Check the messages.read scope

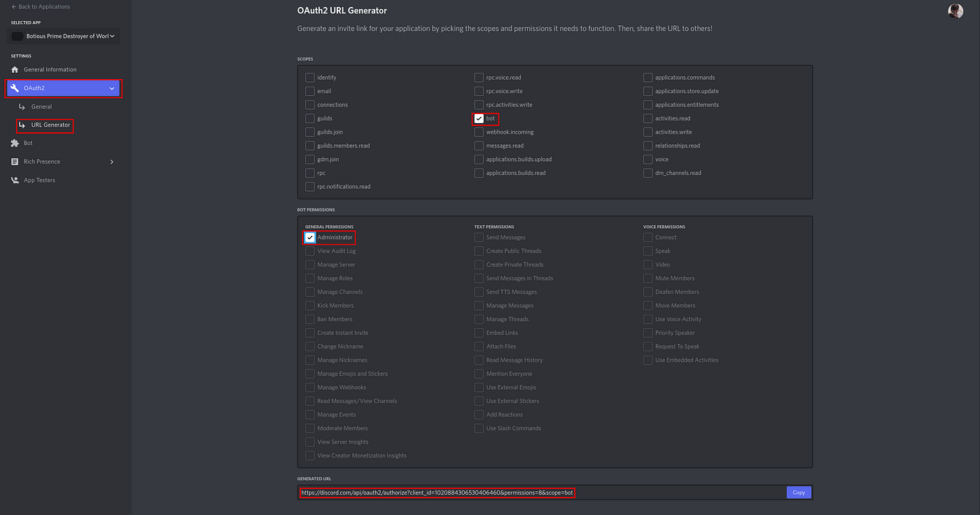pyautogui.click(x=479, y=146)
